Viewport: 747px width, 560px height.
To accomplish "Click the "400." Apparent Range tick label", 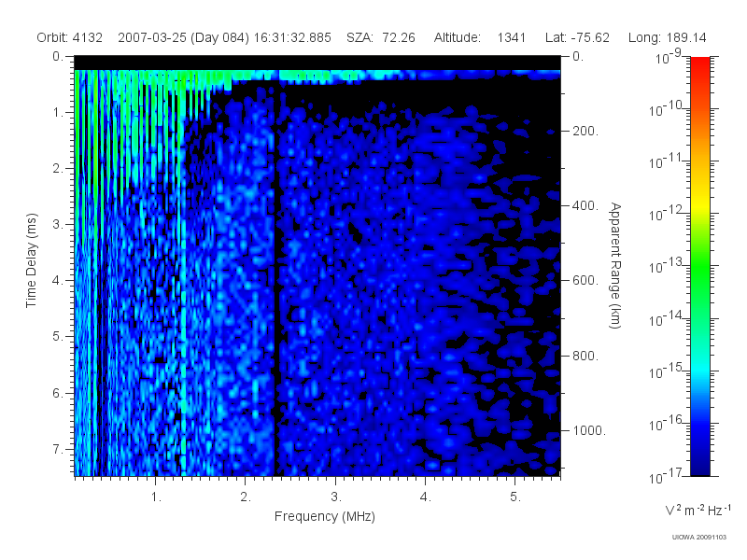I will [x=585, y=205].
